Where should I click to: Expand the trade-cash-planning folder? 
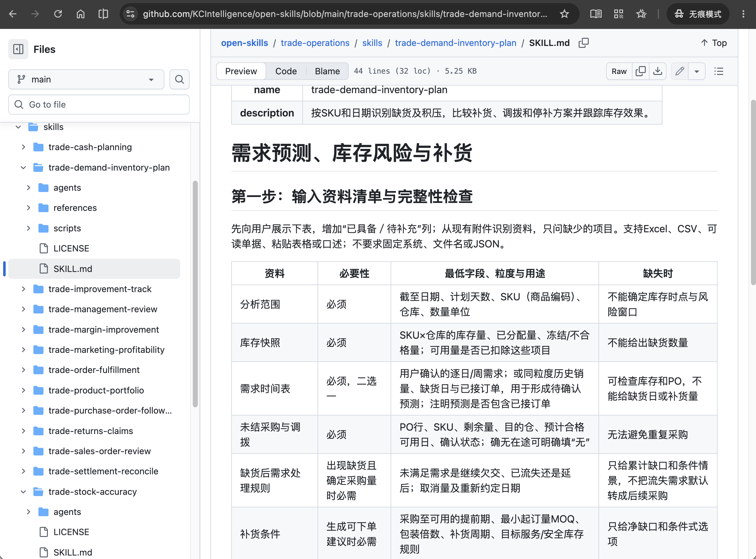point(23,147)
